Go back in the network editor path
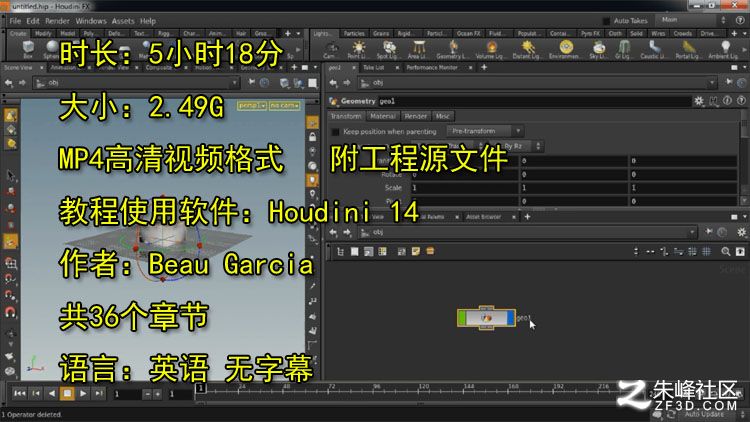This screenshot has height=422, width=750. click(333, 233)
